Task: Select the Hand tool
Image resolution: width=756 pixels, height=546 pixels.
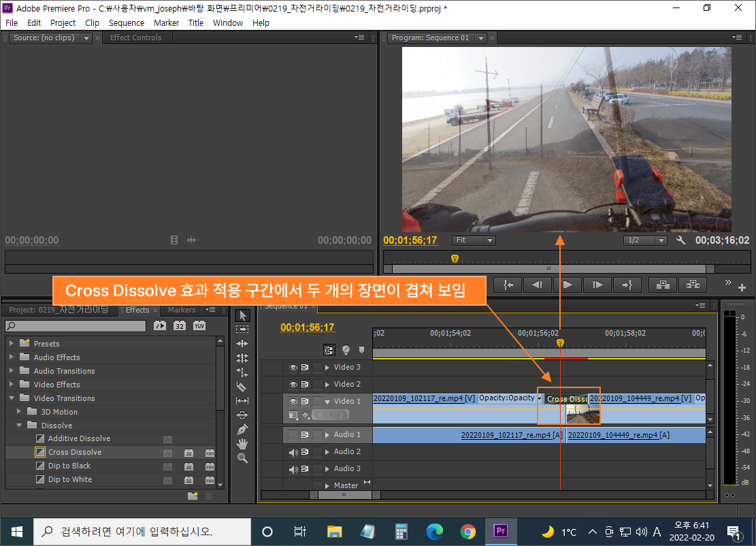Action: click(242, 444)
